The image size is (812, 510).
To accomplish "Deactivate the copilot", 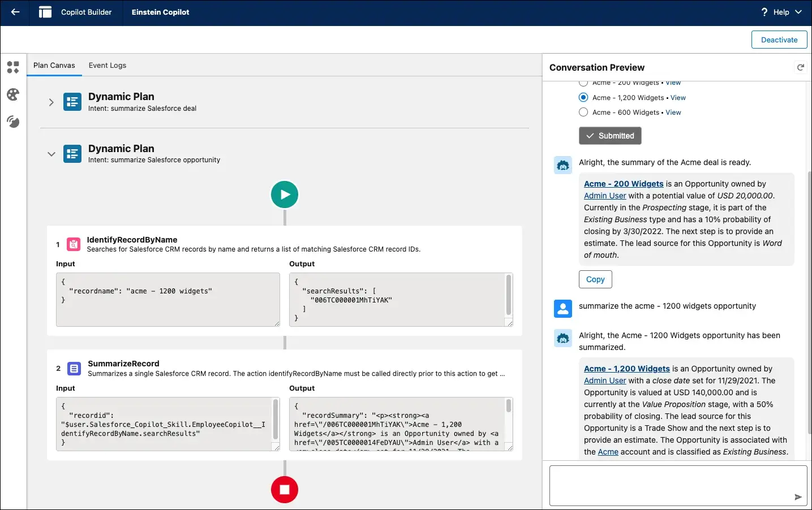I will [x=779, y=40].
